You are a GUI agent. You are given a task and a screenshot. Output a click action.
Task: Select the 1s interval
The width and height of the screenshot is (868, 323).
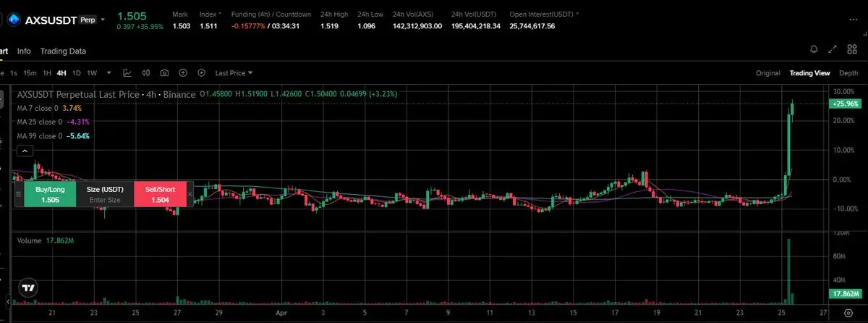[x=14, y=72]
